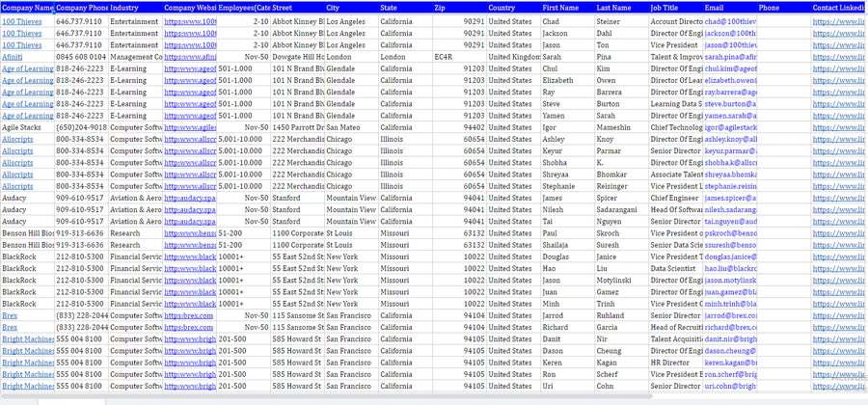Screen dimensions: 868x405
Task: Select the Dowgate Hill street cell
Action: click(298, 57)
